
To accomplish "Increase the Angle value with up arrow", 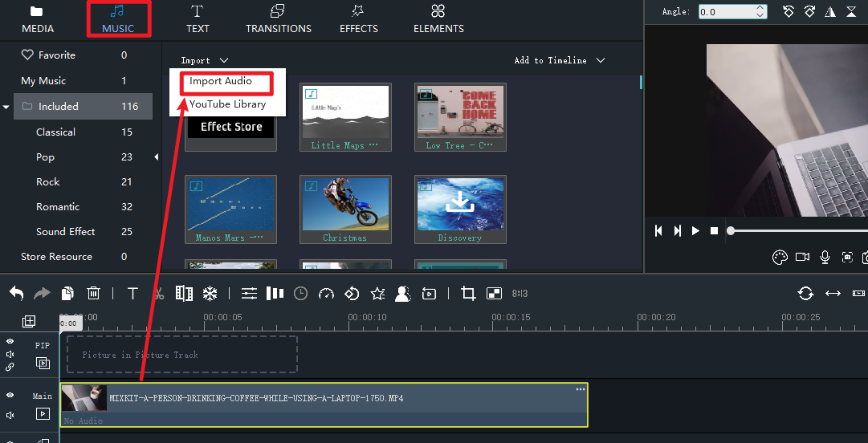I will [x=760, y=8].
